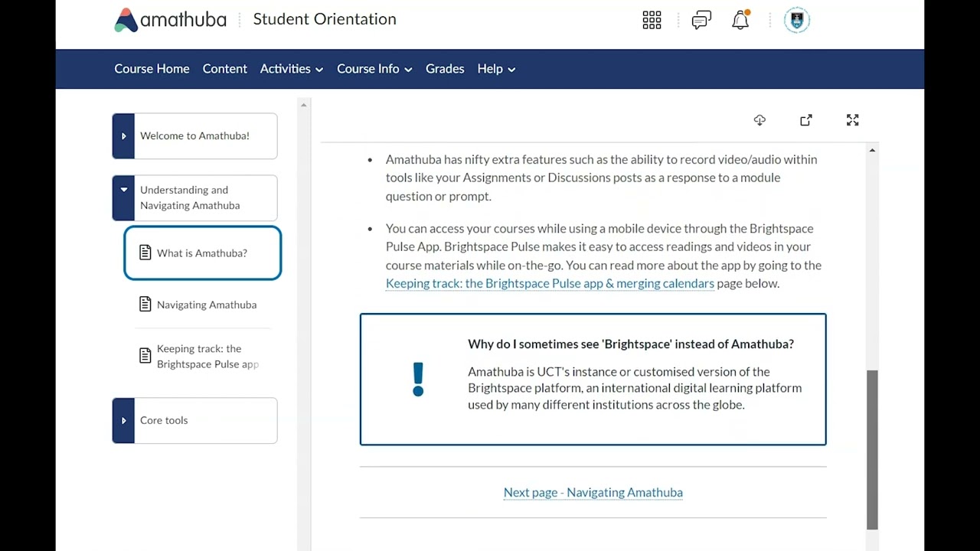Click Next page - Navigating Amathuba link
Viewport: 980px width, 551px height.
pos(593,492)
